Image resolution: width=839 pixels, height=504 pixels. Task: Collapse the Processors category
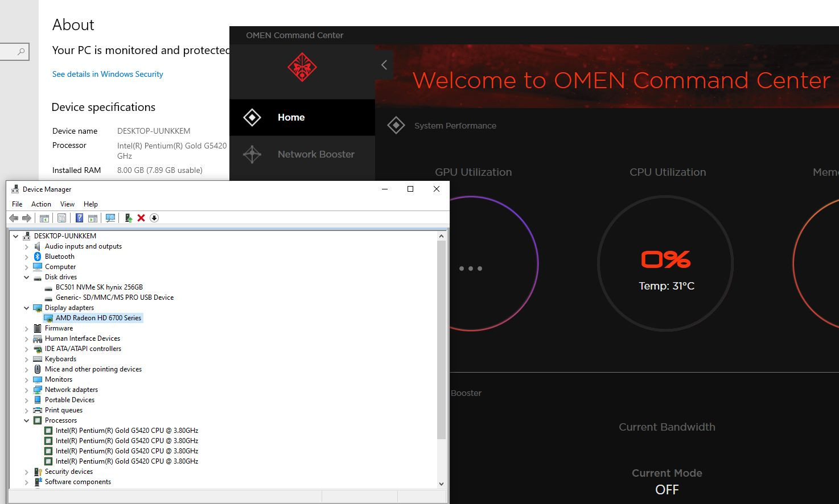click(x=26, y=420)
